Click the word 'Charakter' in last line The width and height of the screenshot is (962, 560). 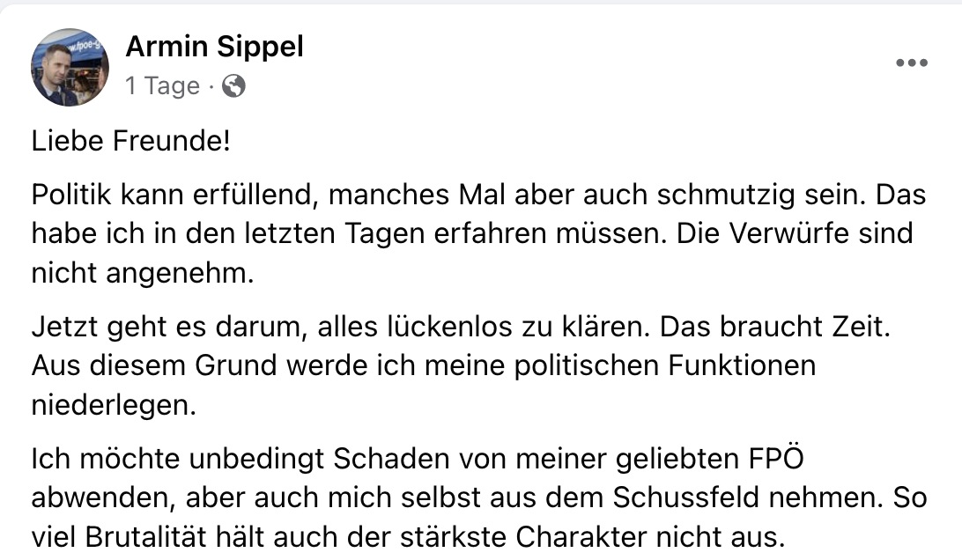(581, 537)
